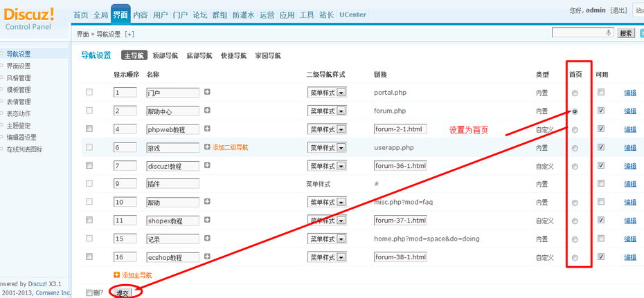The height and width of the screenshot is (298, 644).
Task: Click plus icon beside phpweb教程 name field
Action: click(x=207, y=129)
